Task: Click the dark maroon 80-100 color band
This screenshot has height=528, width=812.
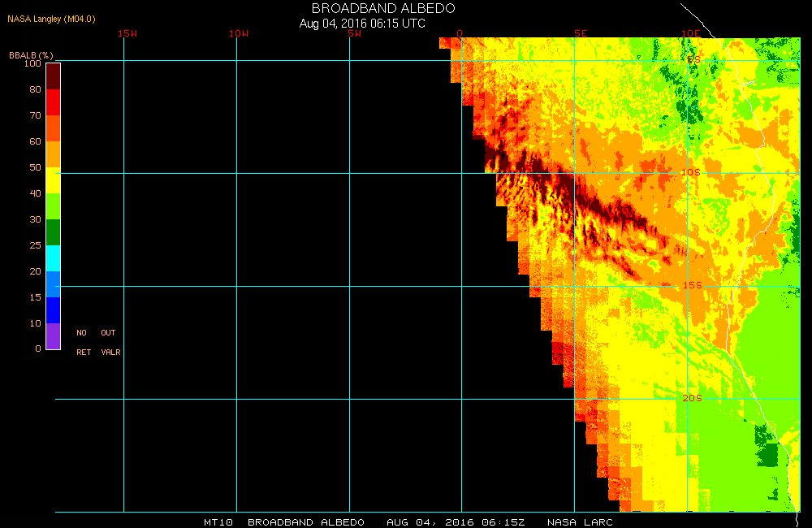Action: pos(54,76)
